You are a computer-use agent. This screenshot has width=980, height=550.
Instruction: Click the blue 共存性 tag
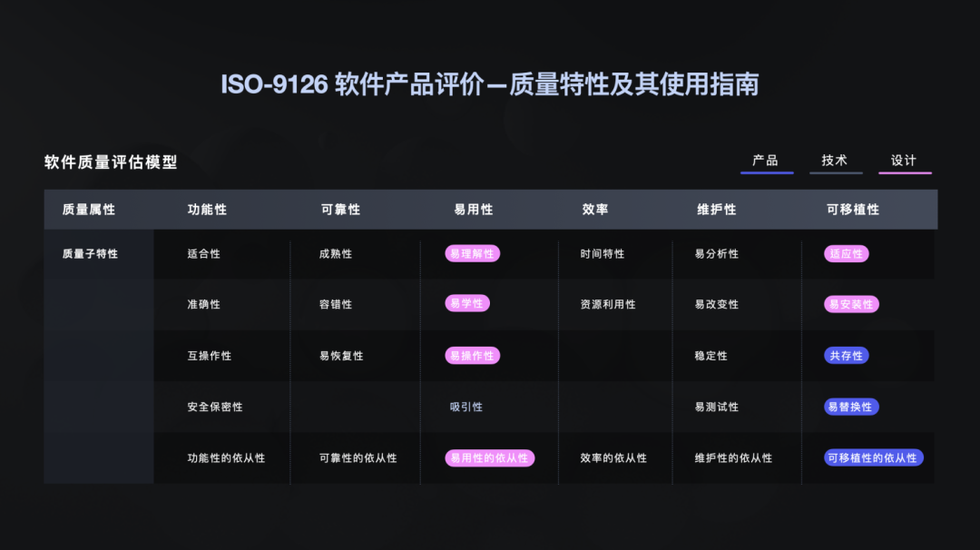click(847, 356)
